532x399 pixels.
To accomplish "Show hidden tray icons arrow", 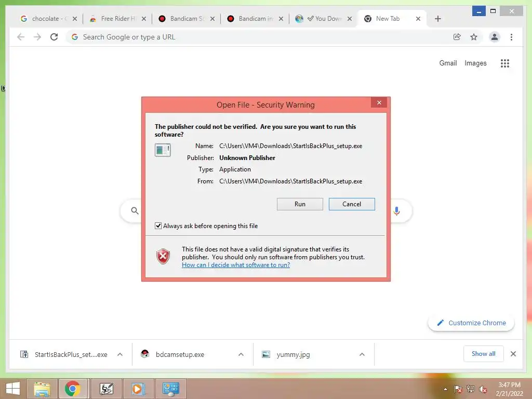I will pyautogui.click(x=445, y=389).
